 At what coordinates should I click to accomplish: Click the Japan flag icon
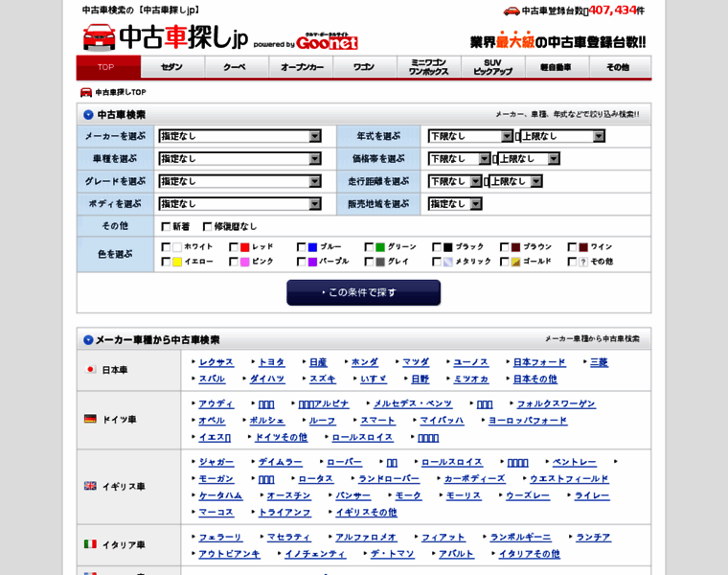pyautogui.click(x=91, y=370)
